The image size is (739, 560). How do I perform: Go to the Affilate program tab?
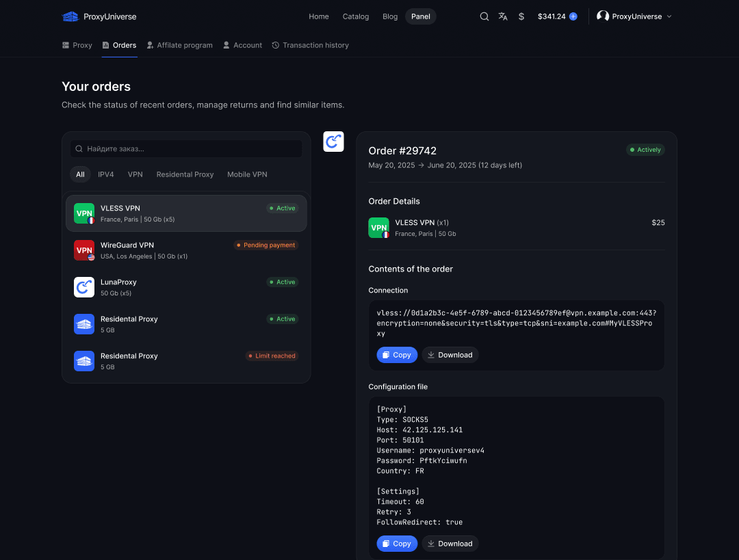179,45
